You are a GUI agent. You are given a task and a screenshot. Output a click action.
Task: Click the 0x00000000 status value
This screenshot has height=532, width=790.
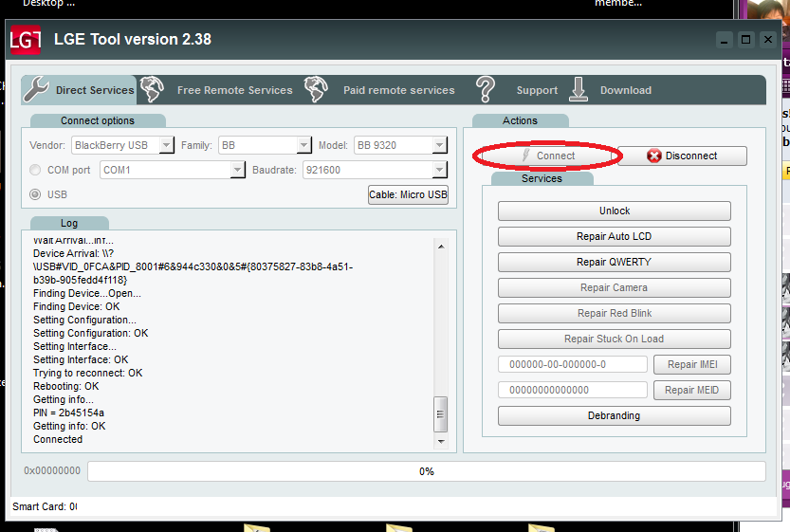pyautogui.click(x=52, y=470)
